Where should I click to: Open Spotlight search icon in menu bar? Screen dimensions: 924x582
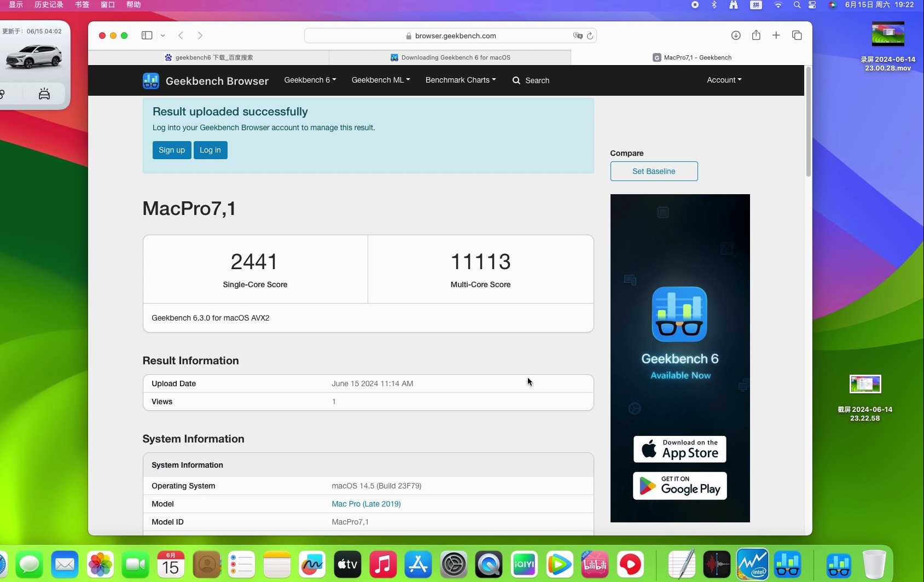797,5
